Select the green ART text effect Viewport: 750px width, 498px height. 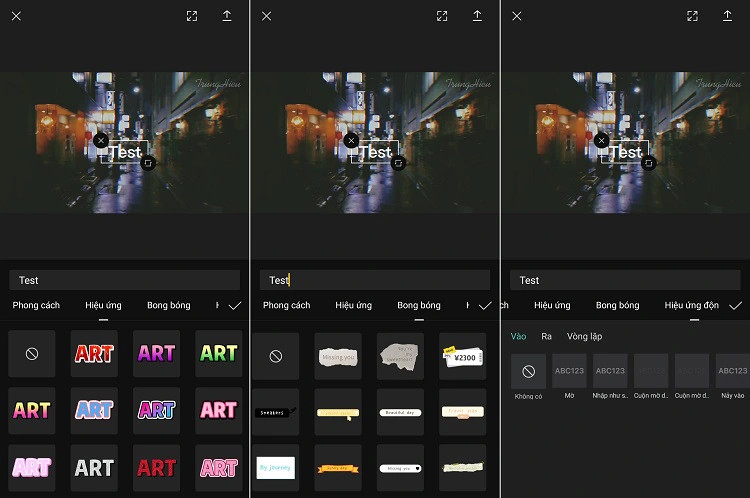pos(218,353)
